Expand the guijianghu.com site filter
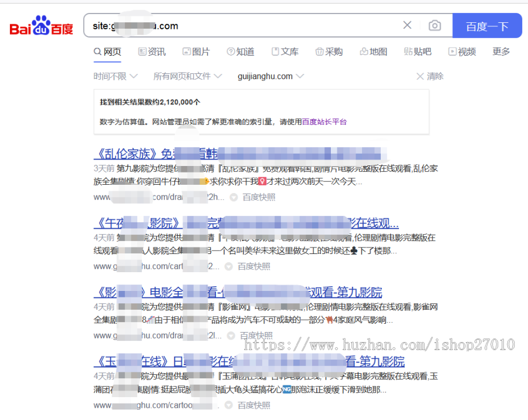The height and width of the screenshot is (420, 528). coord(270,76)
